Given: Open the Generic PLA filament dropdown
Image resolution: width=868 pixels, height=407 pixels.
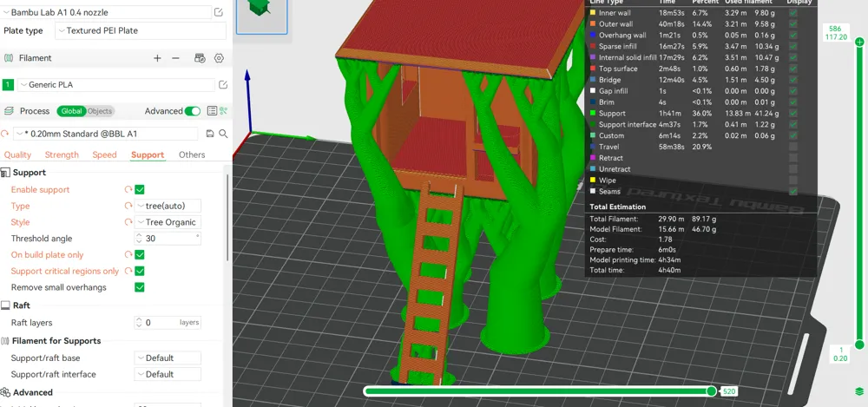Looking at the screenshot, I should click(x=116, y=85).
